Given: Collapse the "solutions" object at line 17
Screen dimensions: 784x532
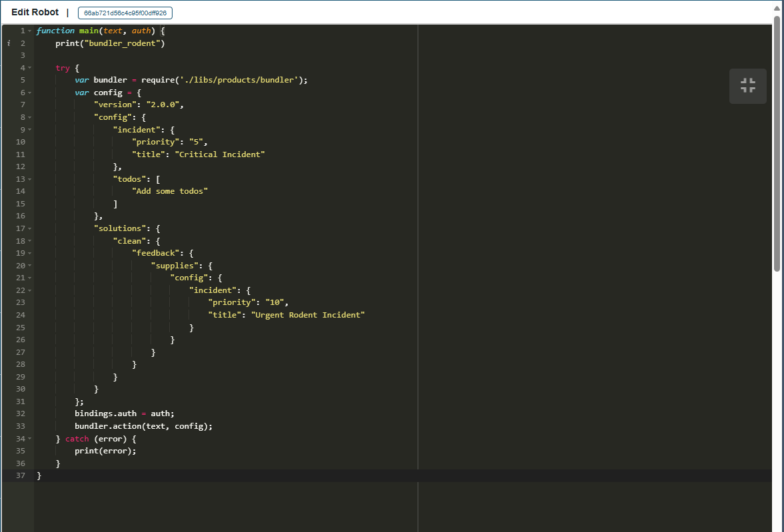Looking at the screenshot, I should (x=30, y=228).
